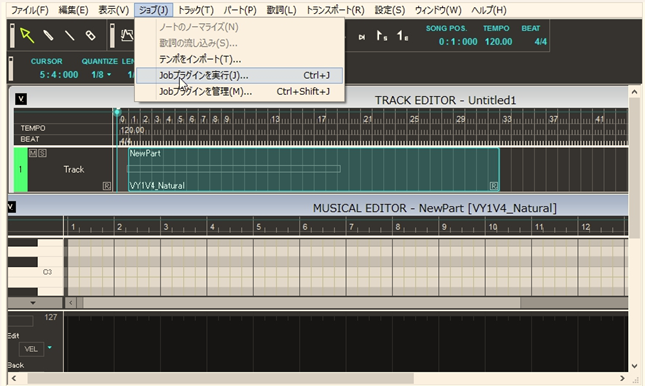
Task: Open the トラック(T) menu
Action: (195, 10)
